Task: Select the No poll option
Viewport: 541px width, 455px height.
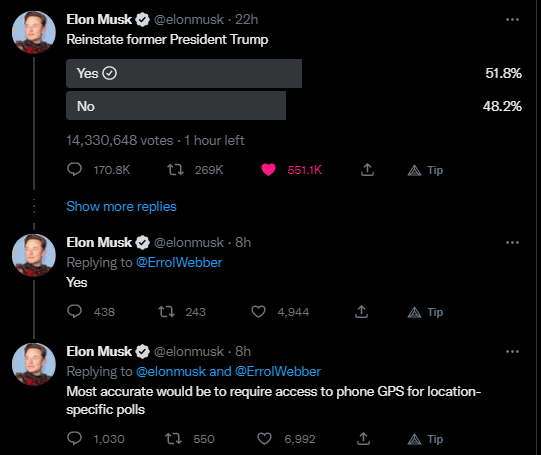Action: tap(176, 106)
